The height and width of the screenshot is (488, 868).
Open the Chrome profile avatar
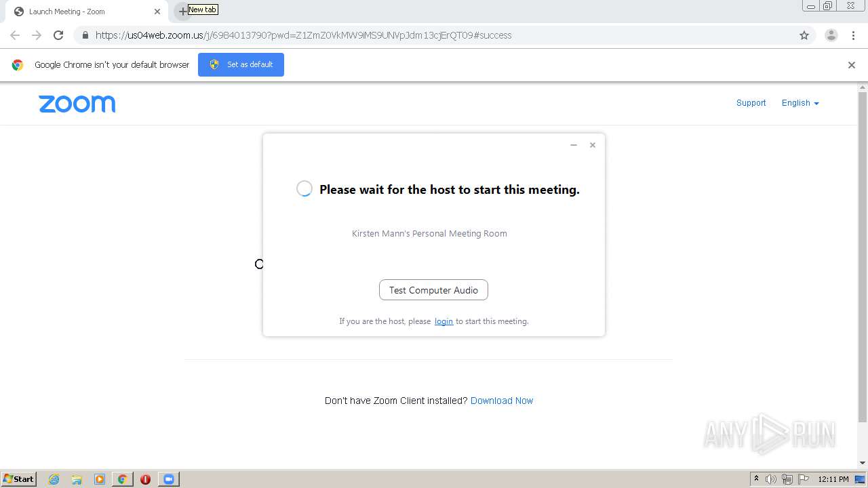831,35
